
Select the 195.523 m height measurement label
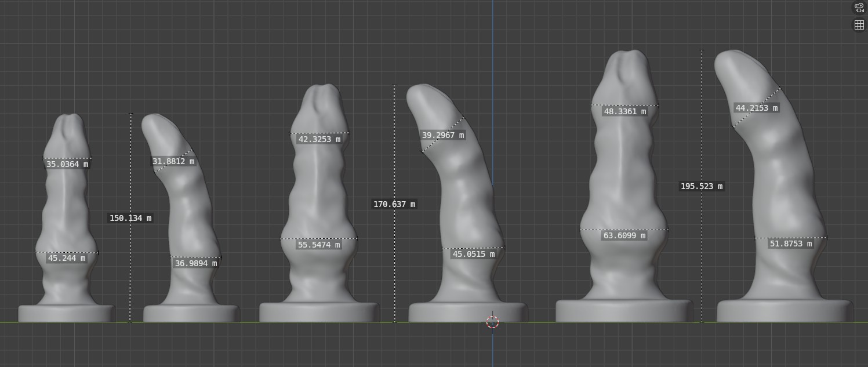coord(702,186)
